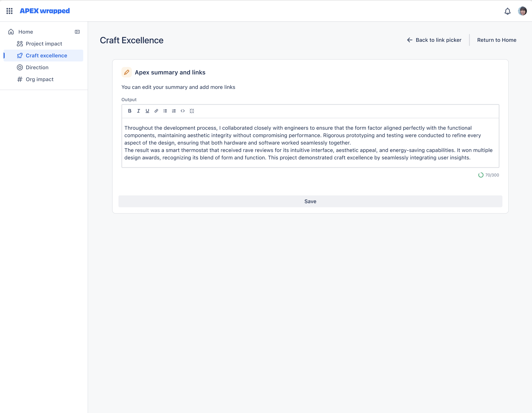
Task: Insert a code block
Action: click(x=183, y=111)
